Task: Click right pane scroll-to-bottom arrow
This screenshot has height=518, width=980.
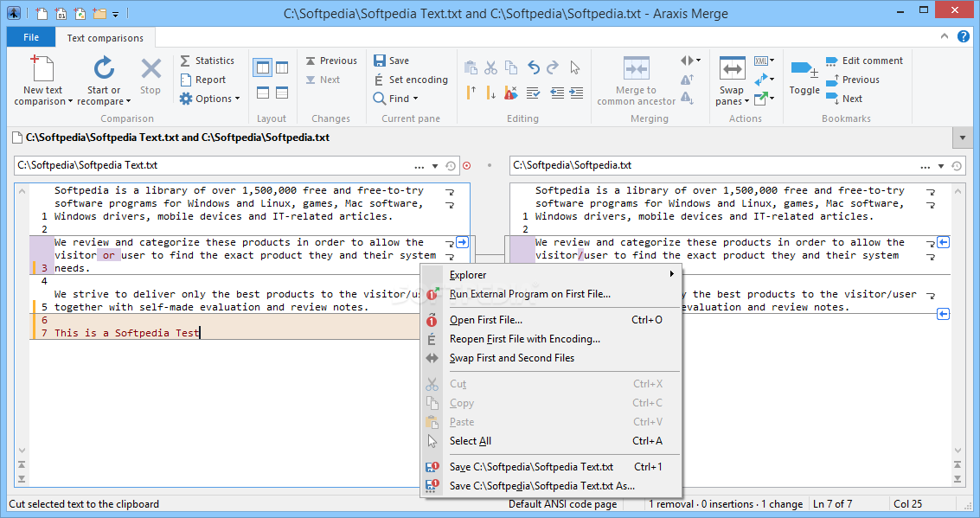Action: tap(958, 478)
